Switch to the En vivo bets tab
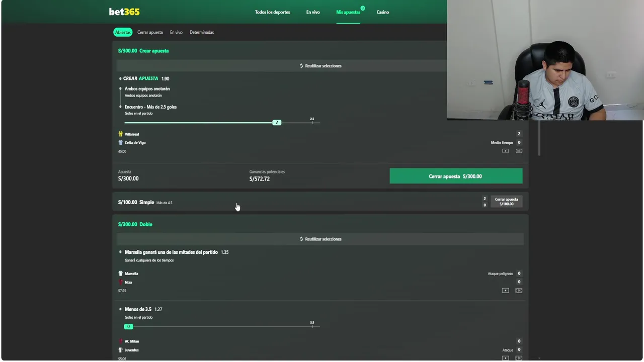 (176, 32)
